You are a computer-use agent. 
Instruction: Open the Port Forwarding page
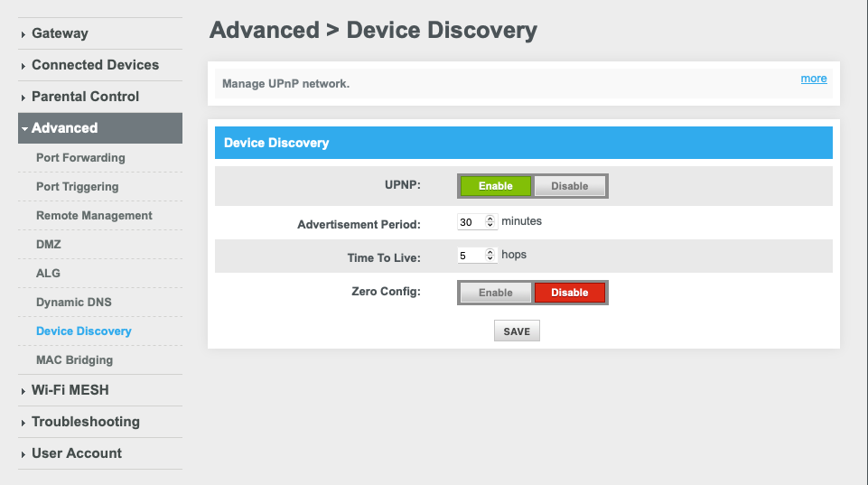(x=80, y=158)
